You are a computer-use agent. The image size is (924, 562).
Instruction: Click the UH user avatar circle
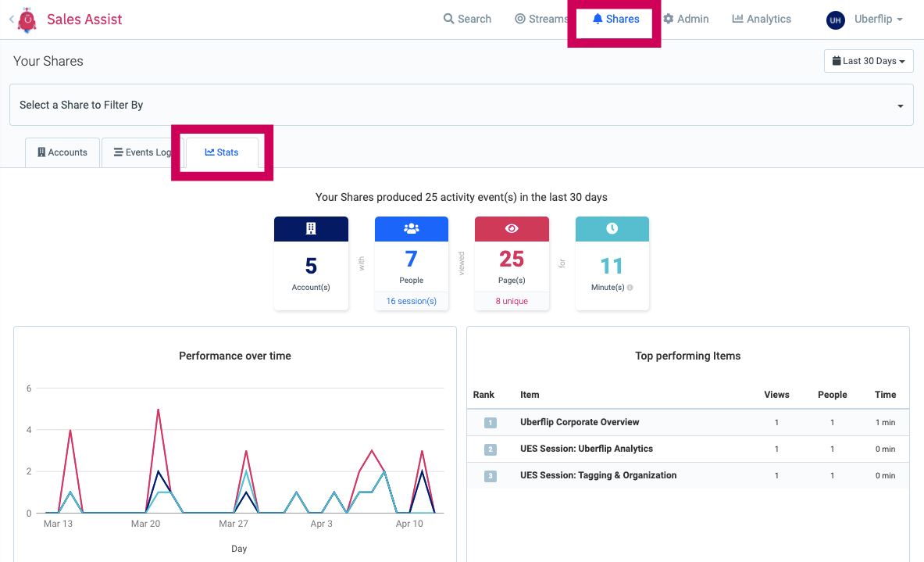[835, 20]
